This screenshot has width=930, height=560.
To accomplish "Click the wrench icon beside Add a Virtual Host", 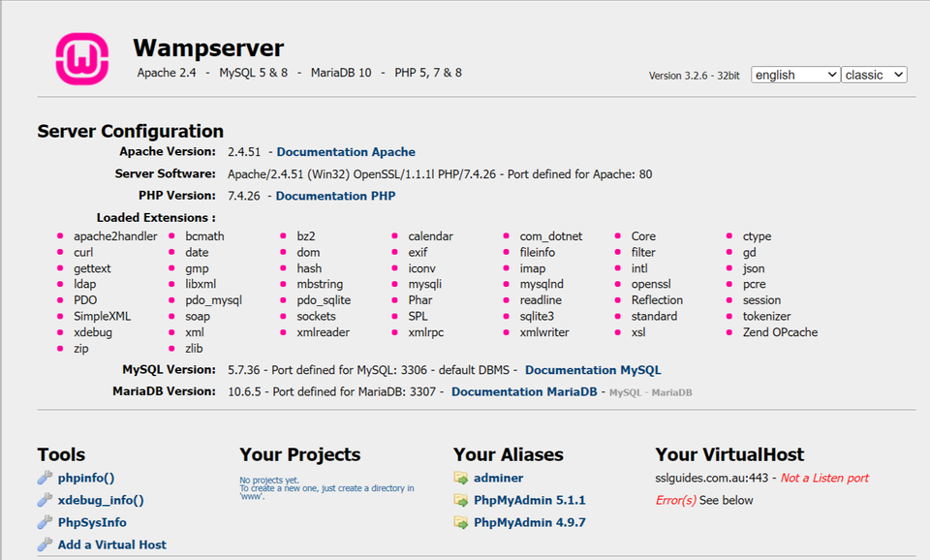I will (45, 544).
